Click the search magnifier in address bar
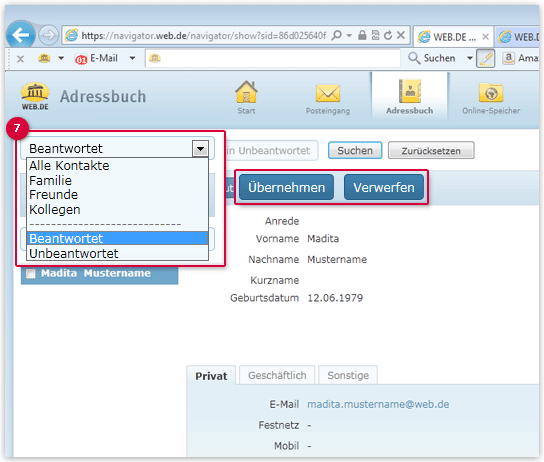This screenshot has height=462, width=544. (x=337, y=35)
